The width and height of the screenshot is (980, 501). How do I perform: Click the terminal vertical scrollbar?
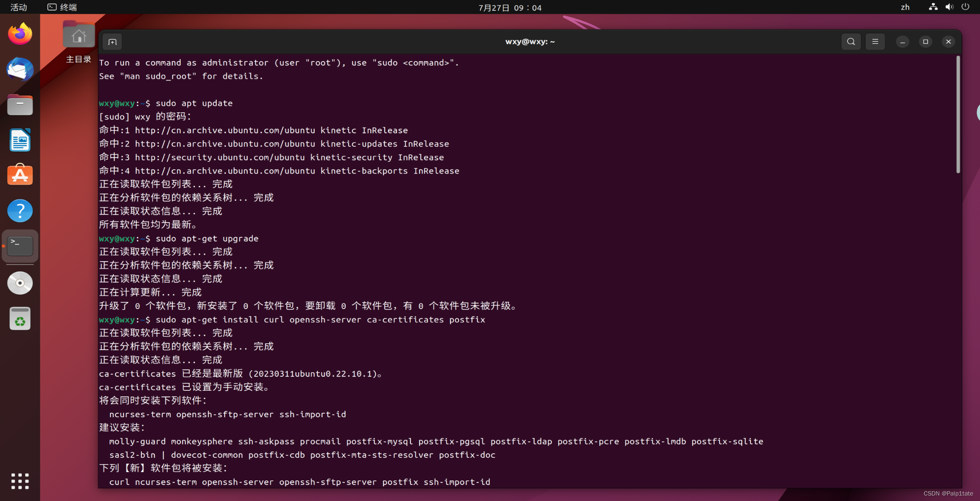coord(958,114)
